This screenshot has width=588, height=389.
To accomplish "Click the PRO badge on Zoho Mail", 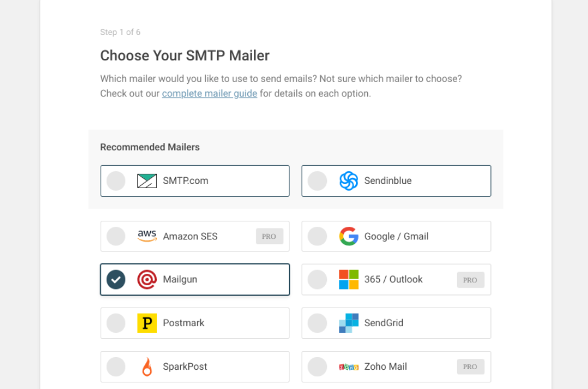I will click(x=470, y=367).
